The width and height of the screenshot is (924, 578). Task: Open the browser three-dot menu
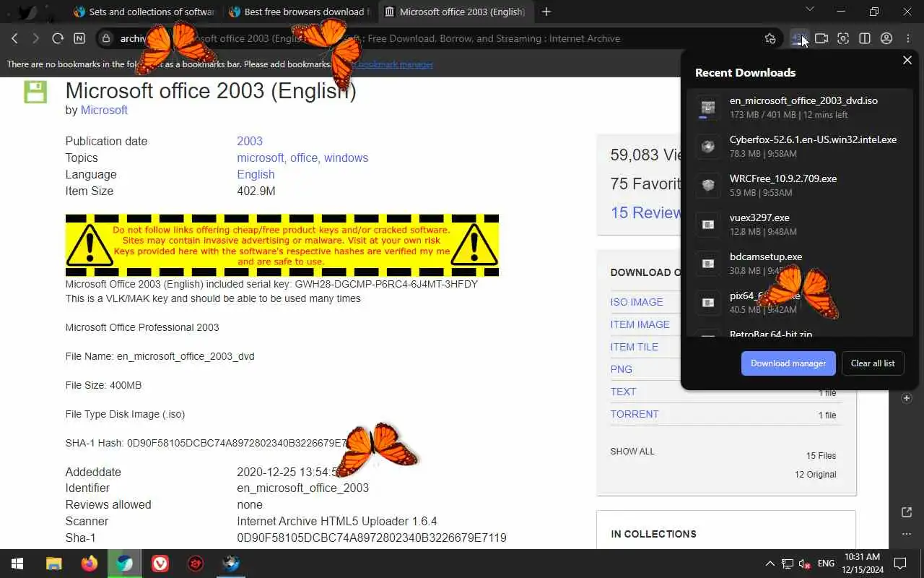click(x=908, y=38)
